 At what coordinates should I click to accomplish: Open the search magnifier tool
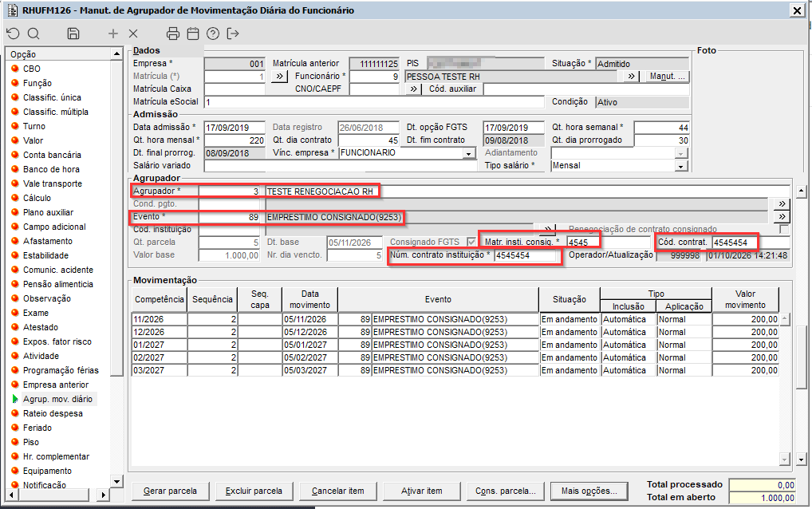click(34, 34)
